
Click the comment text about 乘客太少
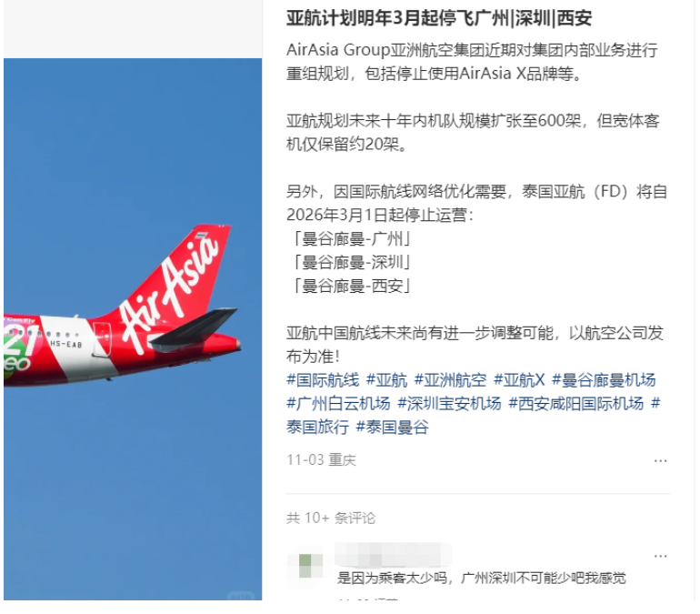click(x=481, y=578)
